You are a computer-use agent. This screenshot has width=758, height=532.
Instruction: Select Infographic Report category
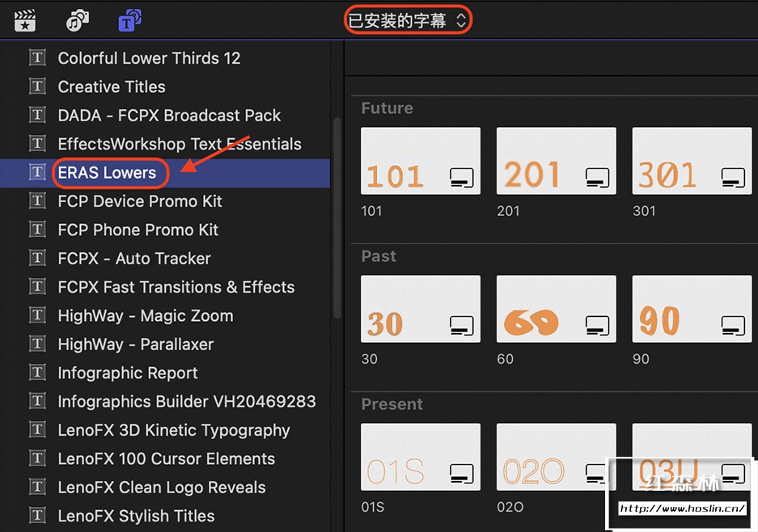pyautogui.click(x=128, y=373)
